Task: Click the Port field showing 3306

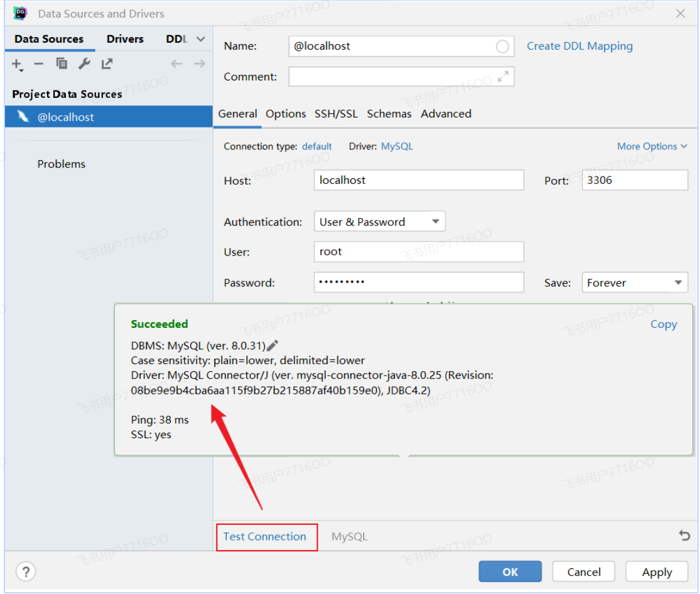Action: tap(634, 180)
